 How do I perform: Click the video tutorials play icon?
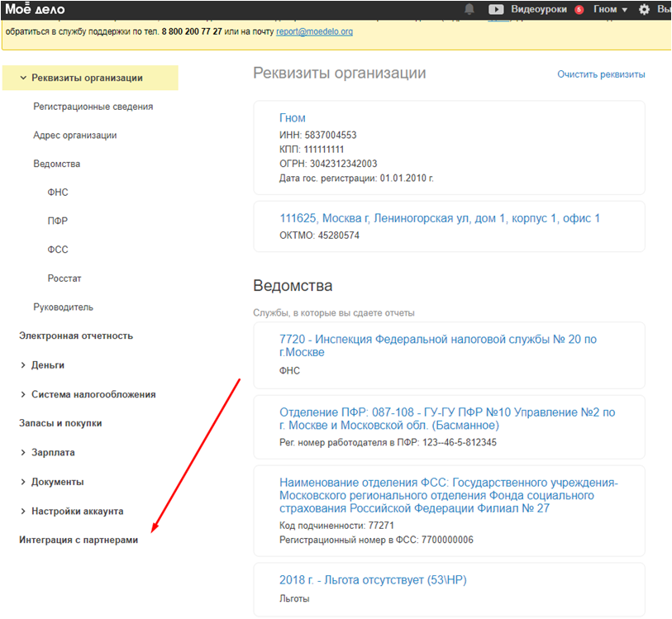tap(496, 9)
